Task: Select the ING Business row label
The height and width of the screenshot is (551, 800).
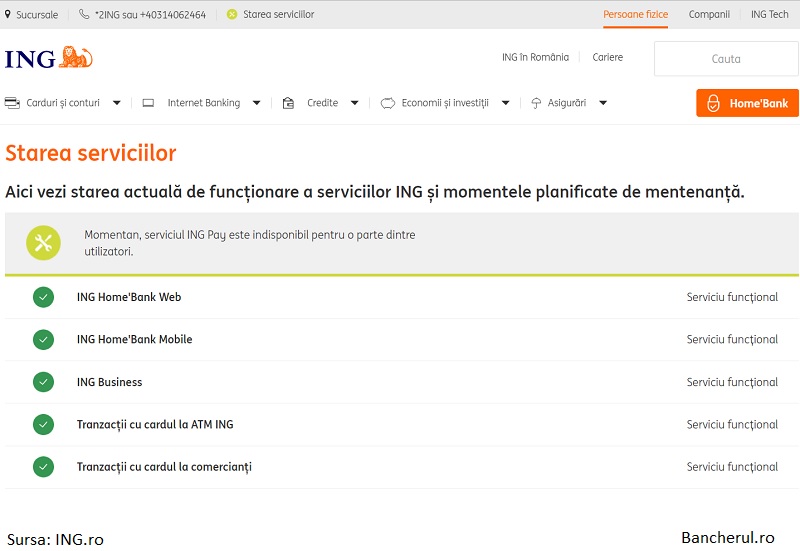Action: click(x=109, y=382)
